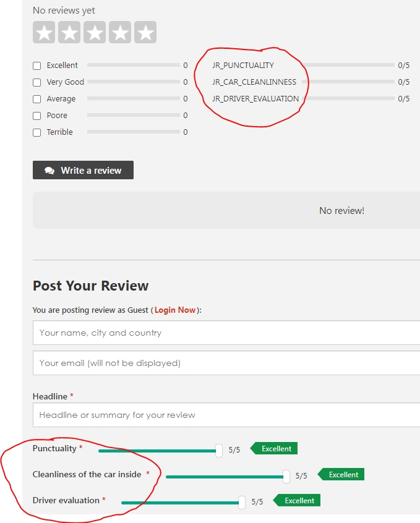Check the Very Good filter checkbox
The height and width of the screenshot is (523, 420).
(37, 82)
